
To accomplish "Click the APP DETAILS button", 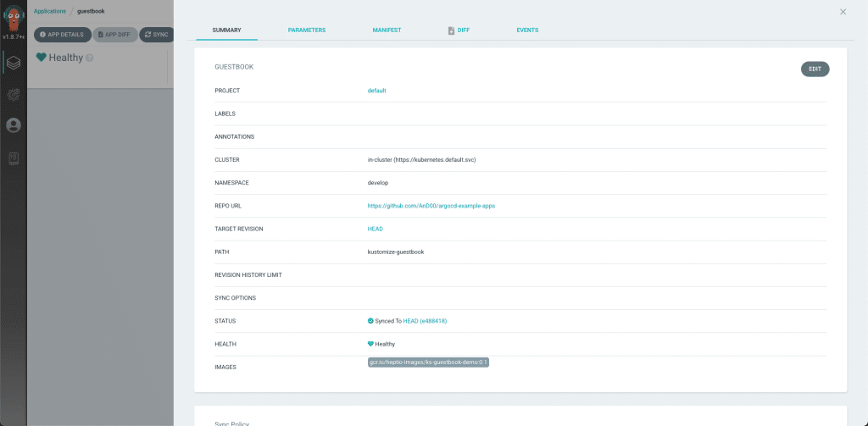I will (63, 35).
